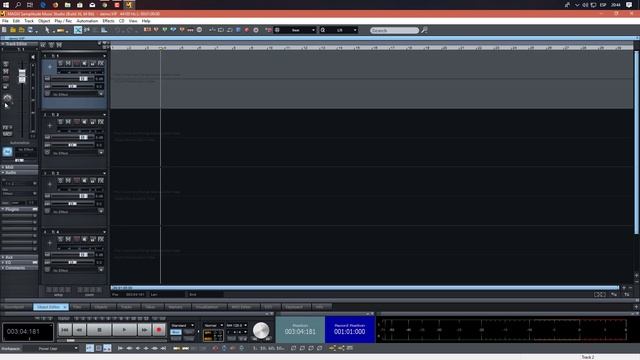
Task: Click the Rewind transport button
Action: (x=80, y=330)
